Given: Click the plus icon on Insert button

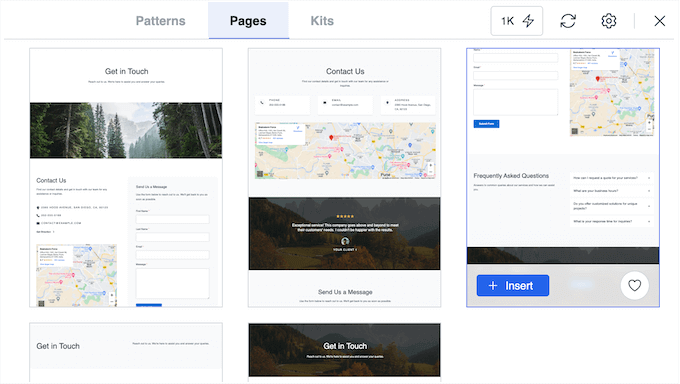Looking at the screenshot, I should tap(493, 286).
